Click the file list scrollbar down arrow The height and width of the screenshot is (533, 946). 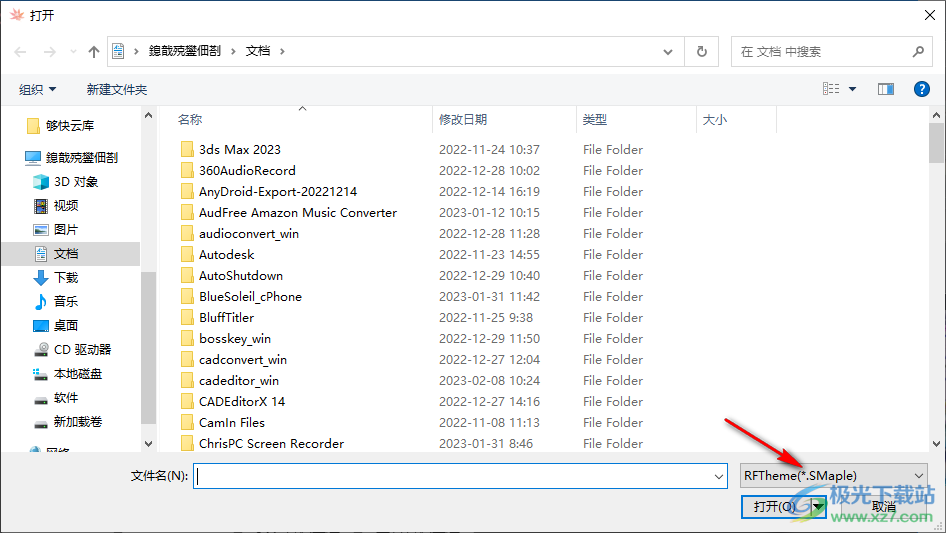coord(936,444)
